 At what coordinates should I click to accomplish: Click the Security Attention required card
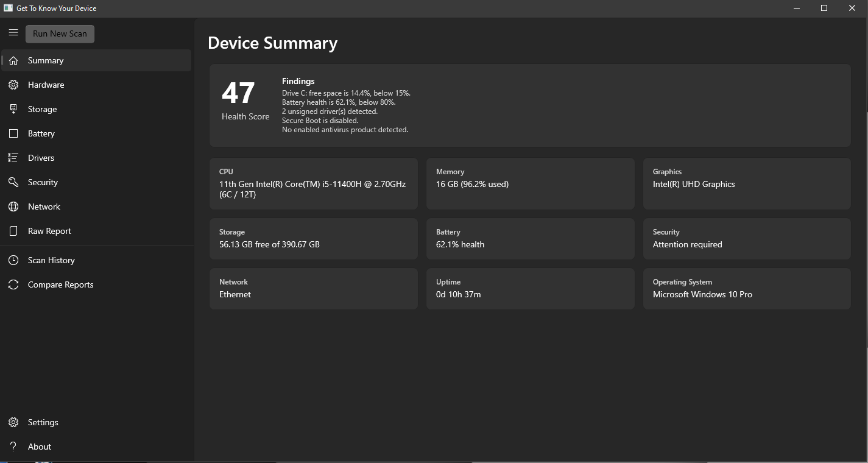tap(747, 239)
